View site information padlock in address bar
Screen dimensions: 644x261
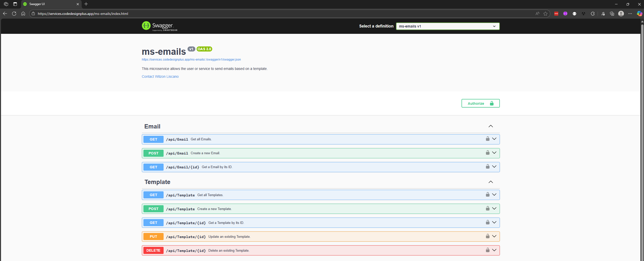pos(33,14)
